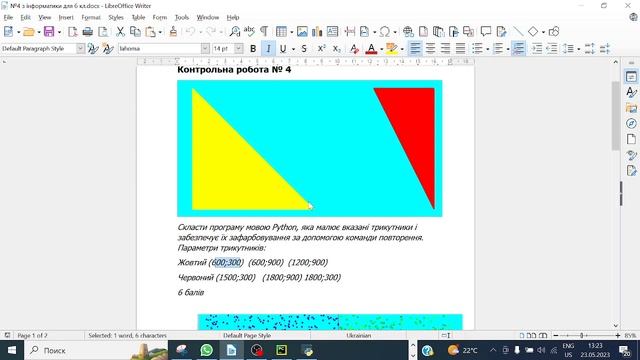Expand the Paragraph Style dropdown

[x=80, y=49]
